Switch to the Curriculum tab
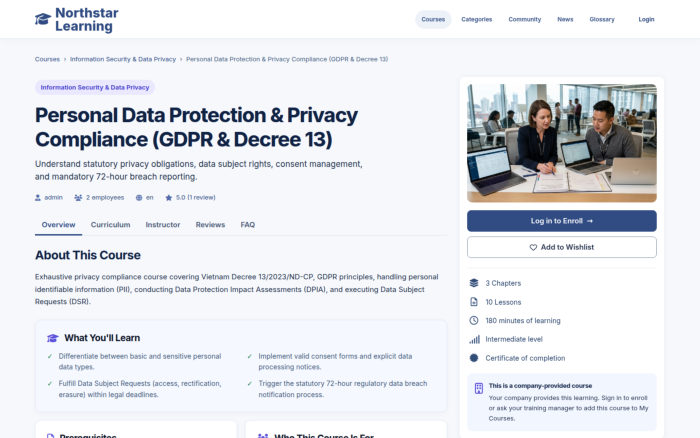The width and height of the screenshot is (700, 438). tap(110, 225)
